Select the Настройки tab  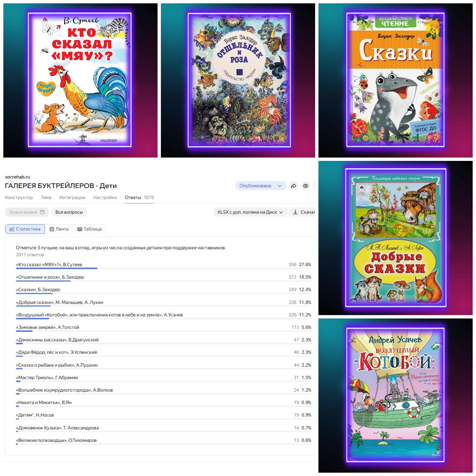pos(105,197)
